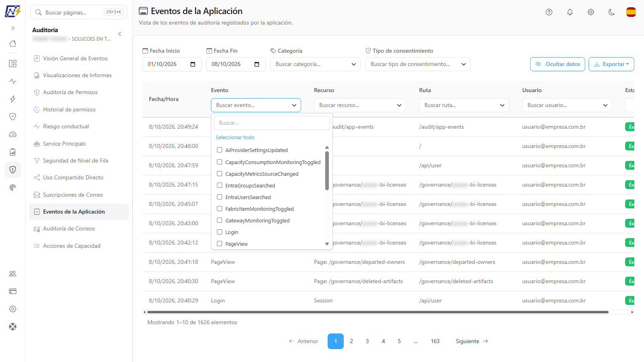Check the Login event checkbox
644x362 pixels.
coord(219,232)
